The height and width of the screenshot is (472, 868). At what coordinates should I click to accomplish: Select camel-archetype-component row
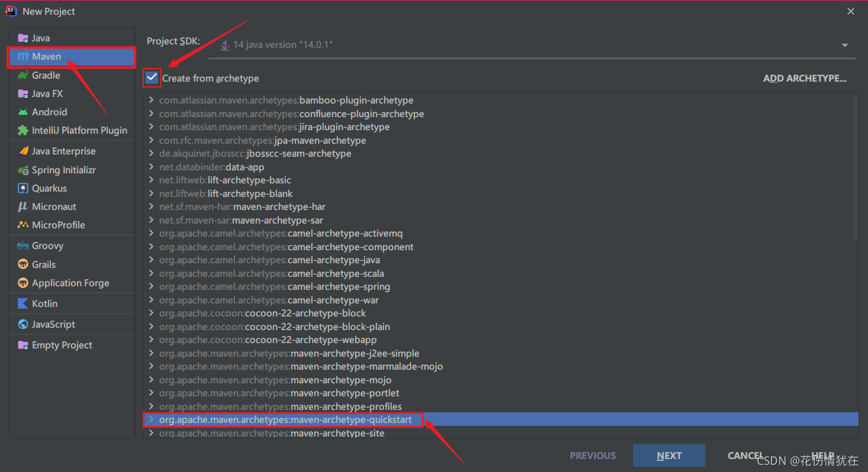[x=501, y=247]
